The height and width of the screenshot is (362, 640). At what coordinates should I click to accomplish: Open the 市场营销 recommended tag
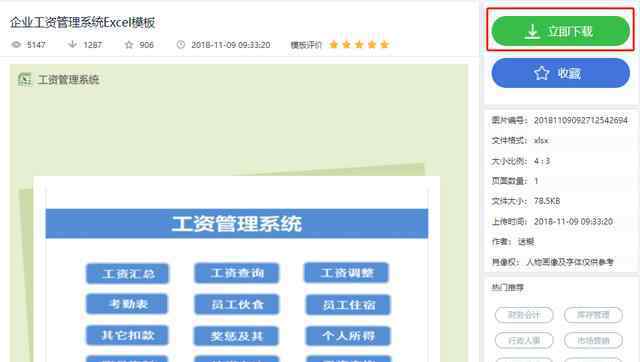(593, 340)
